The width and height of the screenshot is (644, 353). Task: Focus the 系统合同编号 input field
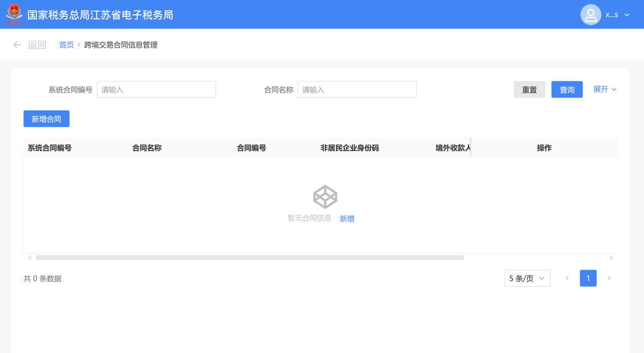click(156, 89)
